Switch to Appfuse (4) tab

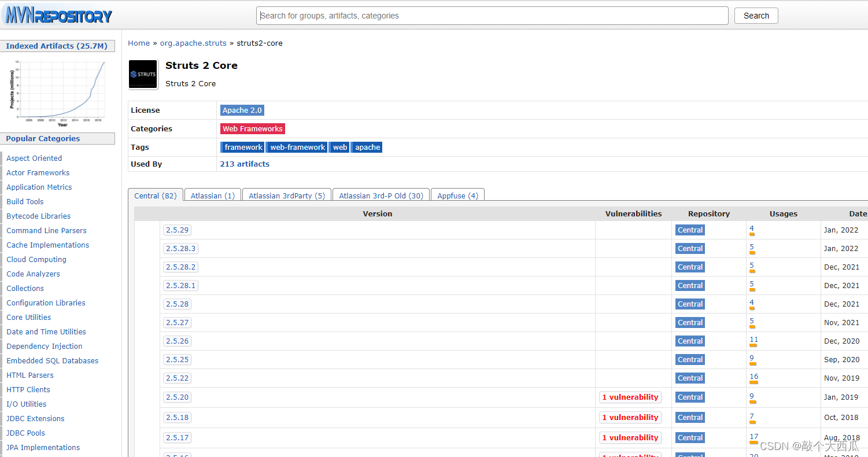(x=457, y=196)
